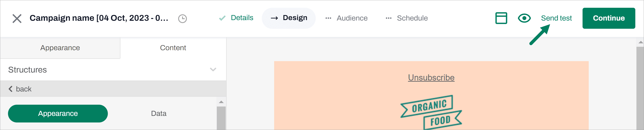The width and height of the screenshot is (644, 130).
Task: Go back using the back chevron
Action: point(11,89)
